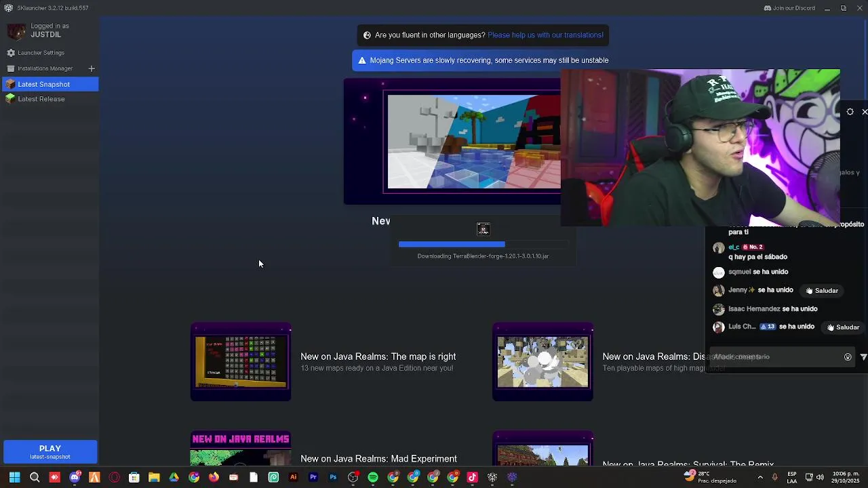Click the microphone tray icon

coord(775,477)
